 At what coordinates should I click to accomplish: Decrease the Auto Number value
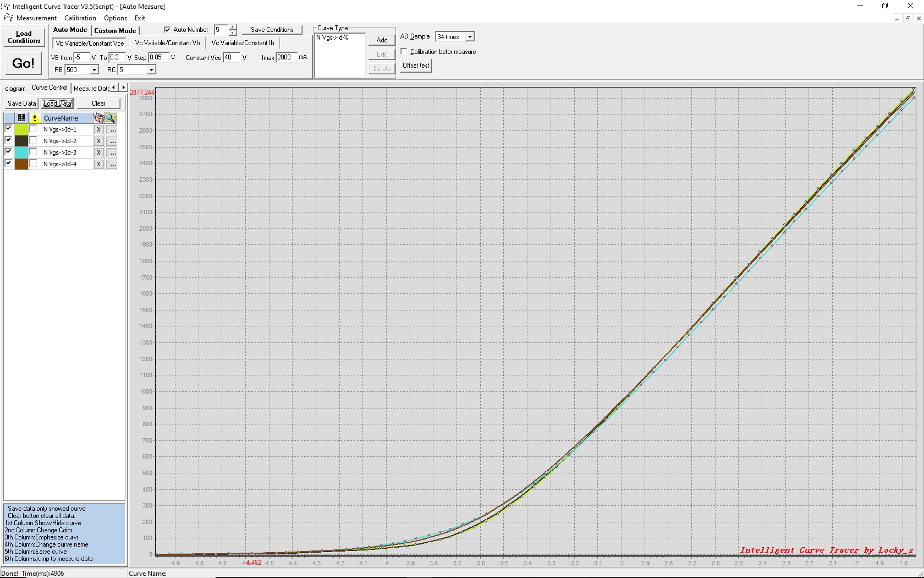pyautogui.click(x=233, y=32)
